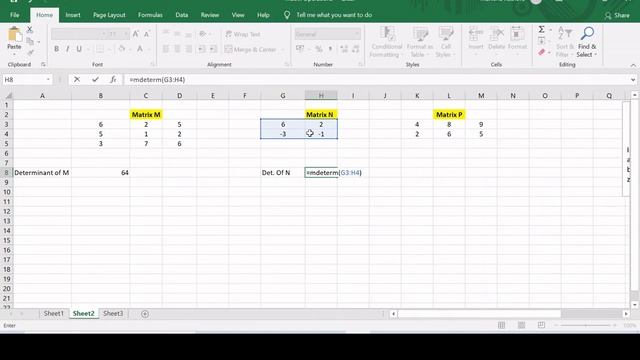Switch to Sheet3
The image size is (640, 360).
click(x=113, y=313)
